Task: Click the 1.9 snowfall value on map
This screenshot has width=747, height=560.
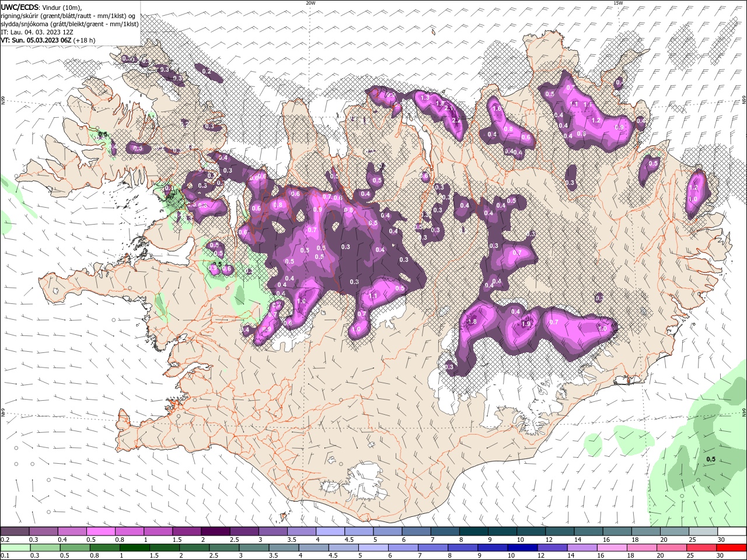Action: [x=525, y=324]
